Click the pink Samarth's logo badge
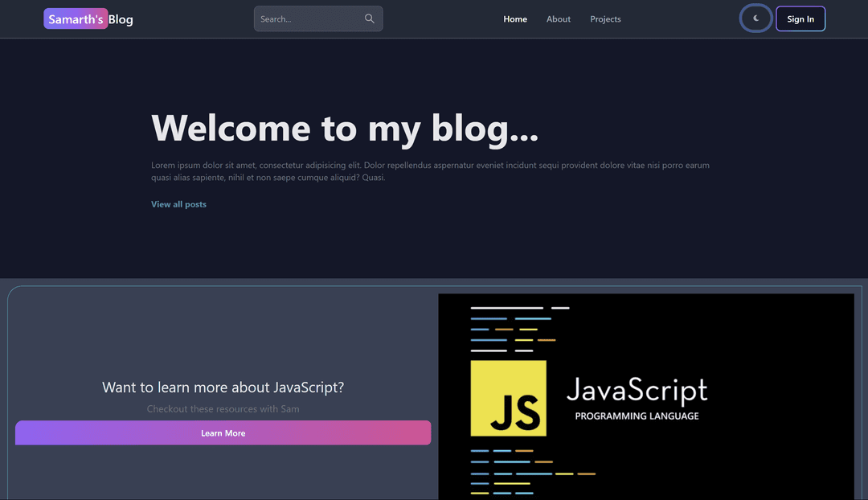The image size is (868, 500). [x=76, y=18]
